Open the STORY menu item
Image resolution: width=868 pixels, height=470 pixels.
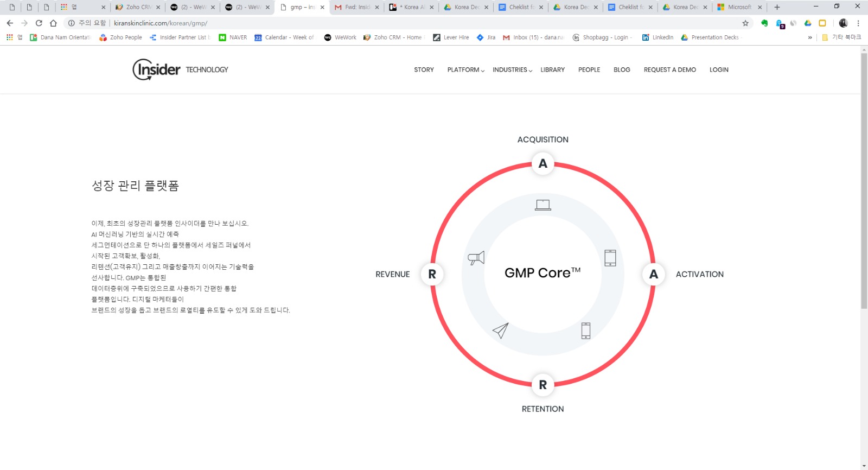pos(424,69)
